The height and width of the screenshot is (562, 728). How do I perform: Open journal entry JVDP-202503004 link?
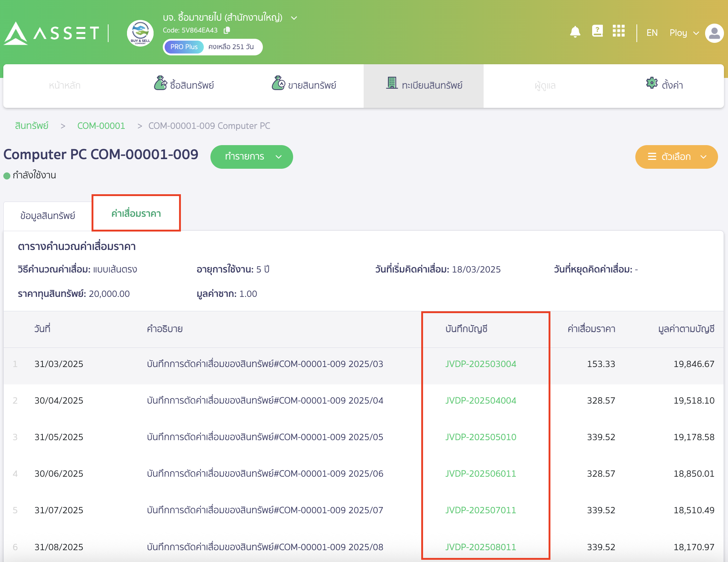tap(481, 364)
